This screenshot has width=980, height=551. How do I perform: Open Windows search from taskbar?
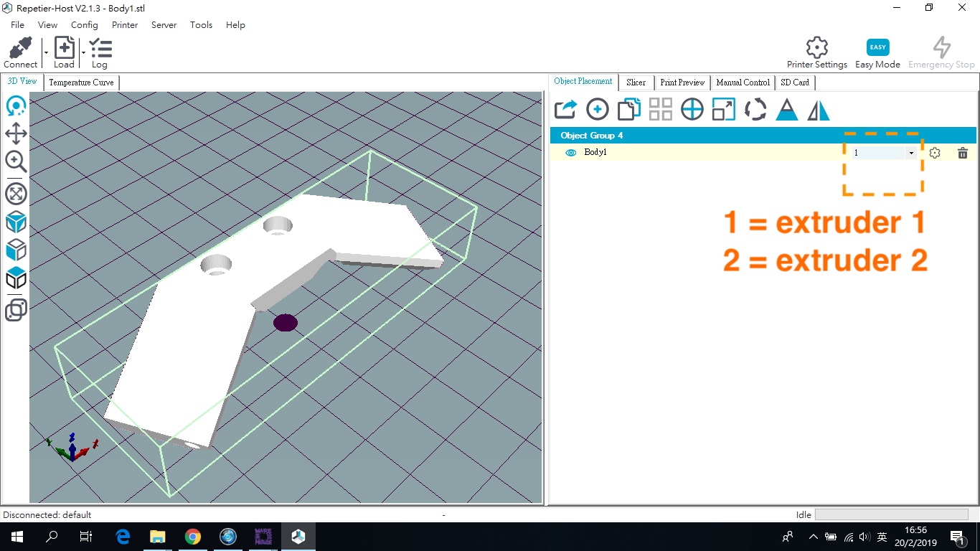(52, 537)
